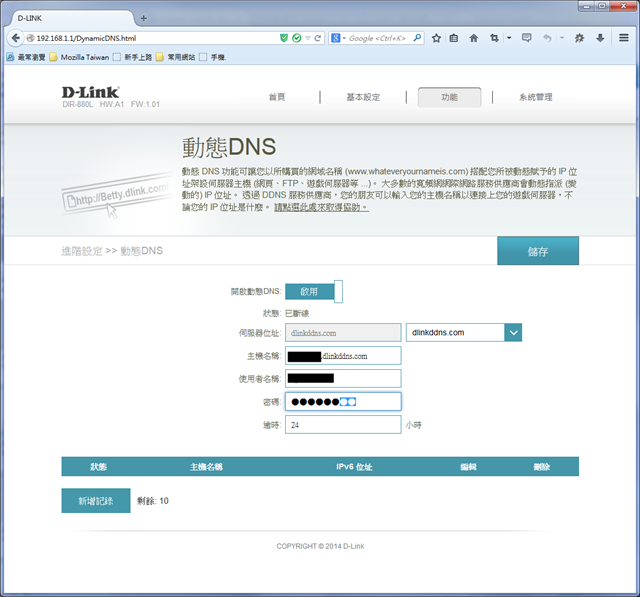Go to the browser home page icon

[x=473, y=38]
